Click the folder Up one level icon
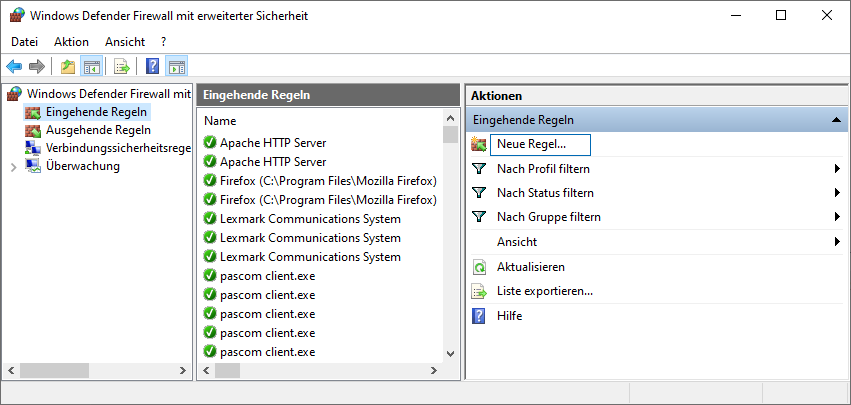This screenshot has width=851, height=405. point(68,67)
